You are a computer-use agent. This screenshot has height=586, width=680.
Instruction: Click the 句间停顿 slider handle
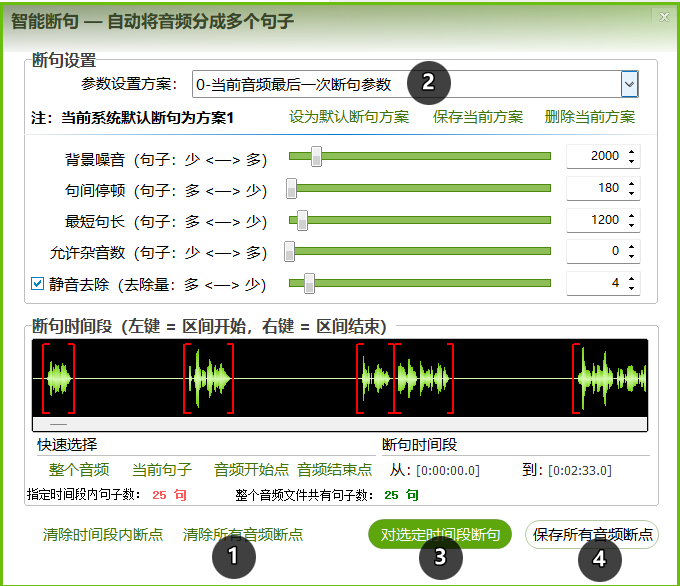tap(292, 188)
